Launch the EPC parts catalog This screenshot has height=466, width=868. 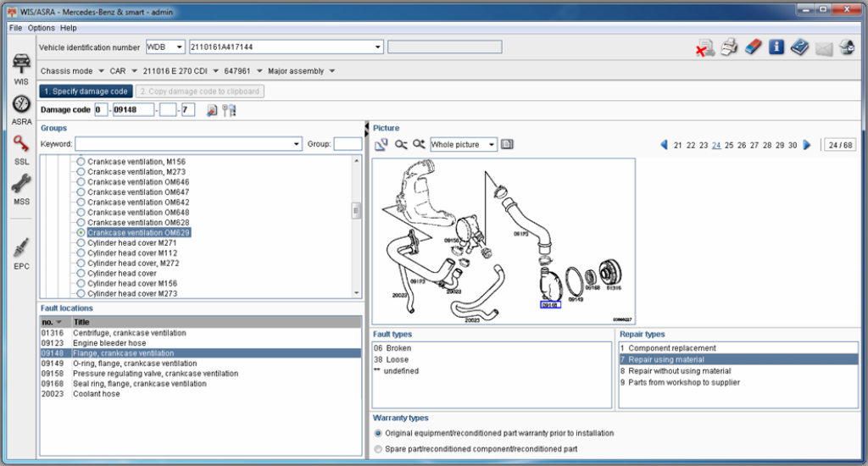point(21,254)
